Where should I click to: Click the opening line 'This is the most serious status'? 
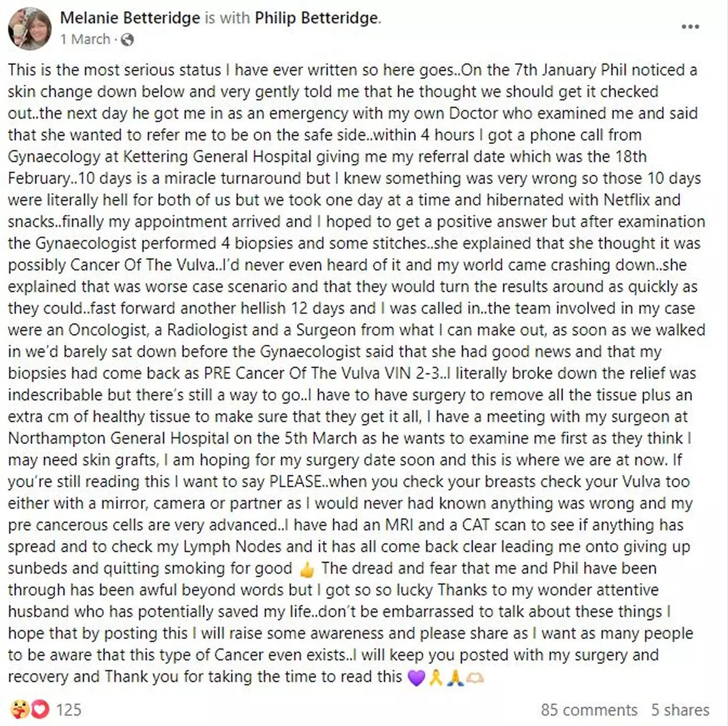(114, 69)
